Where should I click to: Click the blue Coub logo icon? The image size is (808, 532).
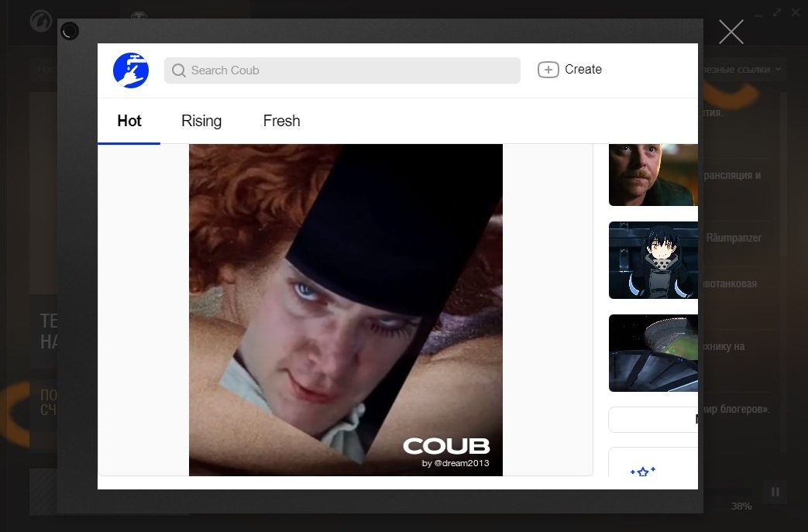(x=131, y=70)
